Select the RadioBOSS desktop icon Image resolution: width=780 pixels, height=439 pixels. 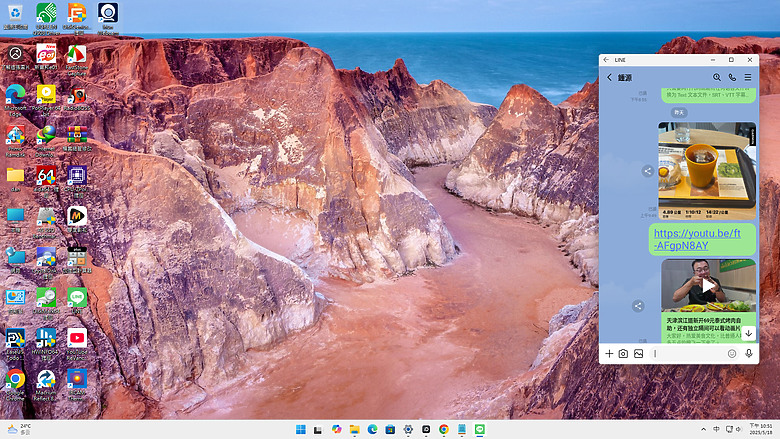[77, 98]
